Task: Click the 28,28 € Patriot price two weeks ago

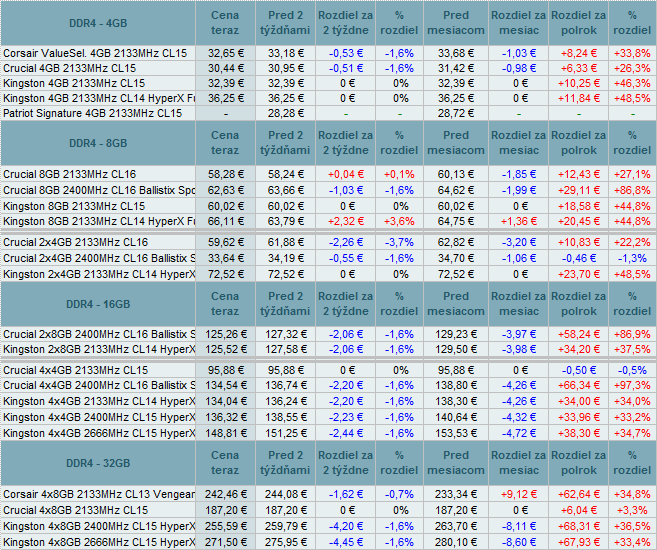Action: click(285, 114)
